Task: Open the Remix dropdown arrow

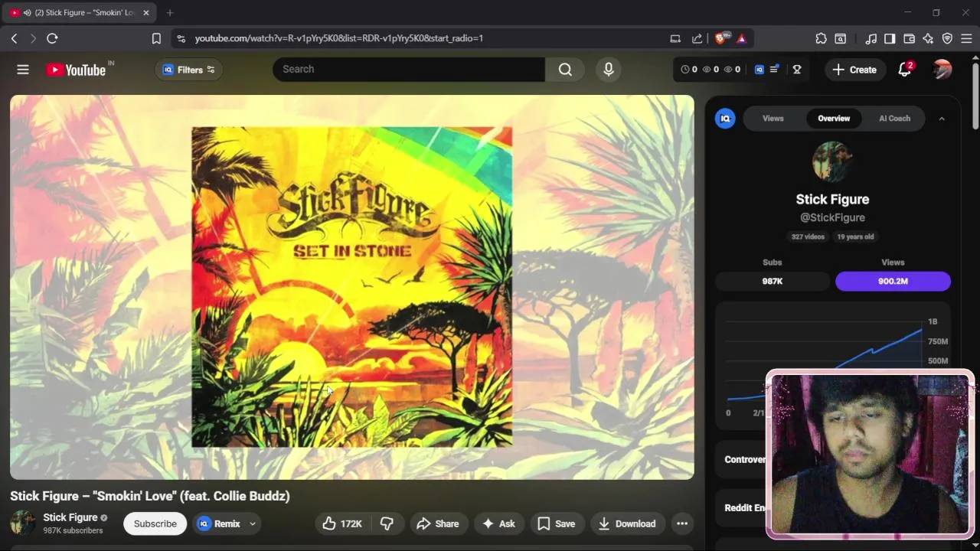Action: click(252, 524)
